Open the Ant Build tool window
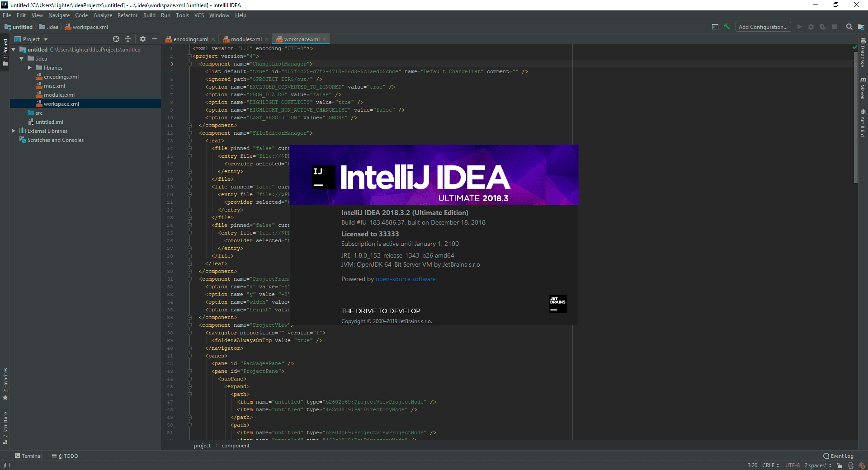The width and height of the screenshot is (868, 470). 863,122
